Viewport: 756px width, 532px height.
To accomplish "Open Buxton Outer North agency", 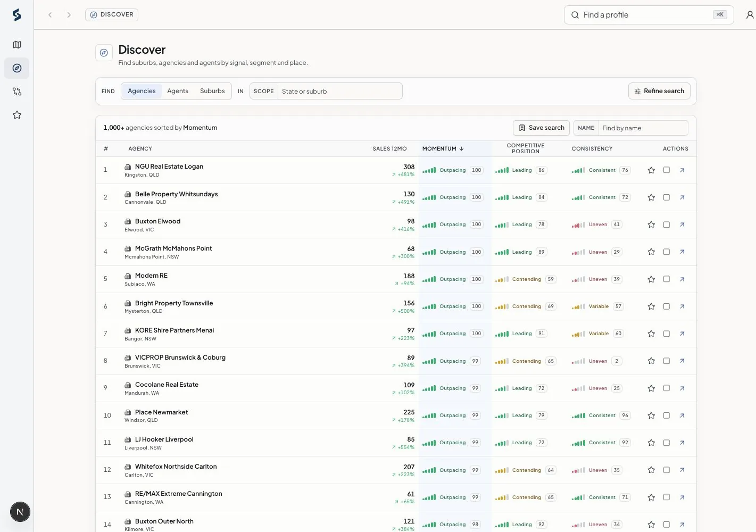I will (164, 521).
